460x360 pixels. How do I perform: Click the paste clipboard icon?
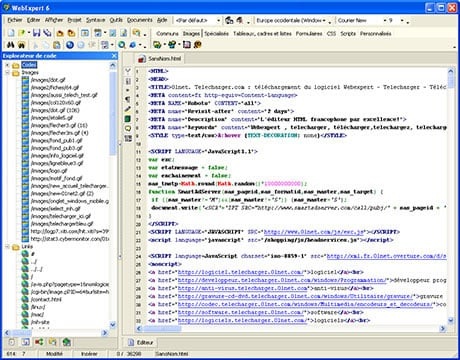[57, 45]
